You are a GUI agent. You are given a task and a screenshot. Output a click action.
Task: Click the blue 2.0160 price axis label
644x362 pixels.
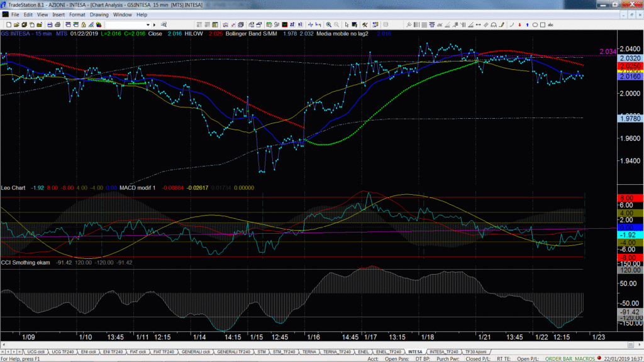(x=630, y=76)
